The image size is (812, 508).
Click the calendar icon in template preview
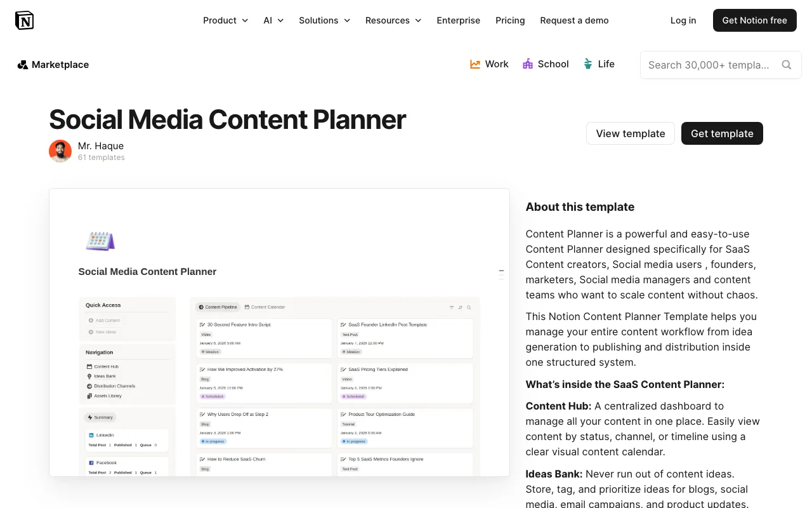(x=100, y=241)
